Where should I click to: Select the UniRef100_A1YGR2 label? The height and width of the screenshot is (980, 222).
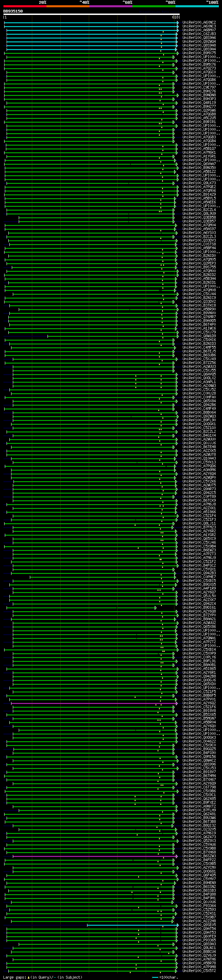pos(199,535)
